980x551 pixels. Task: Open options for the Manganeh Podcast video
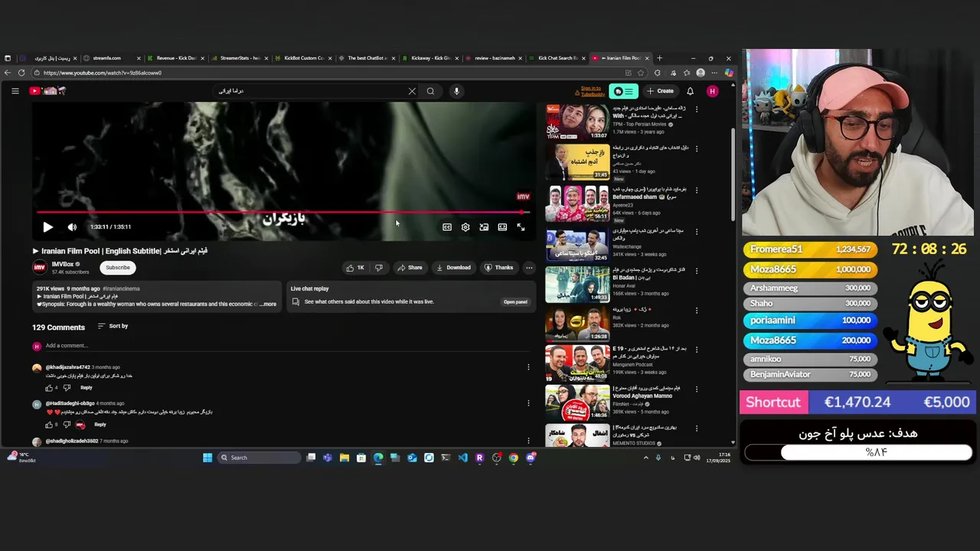[696, 350]
